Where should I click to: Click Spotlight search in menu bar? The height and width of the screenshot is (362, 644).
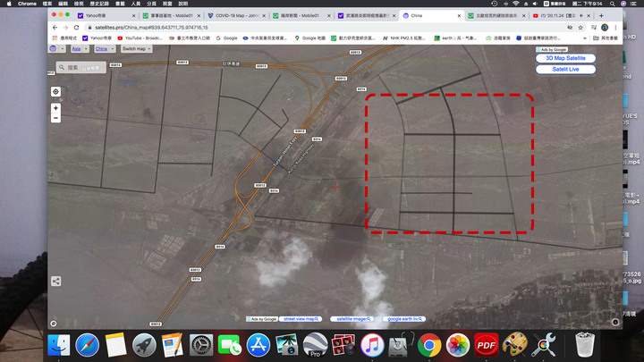(x=612, y=4)
